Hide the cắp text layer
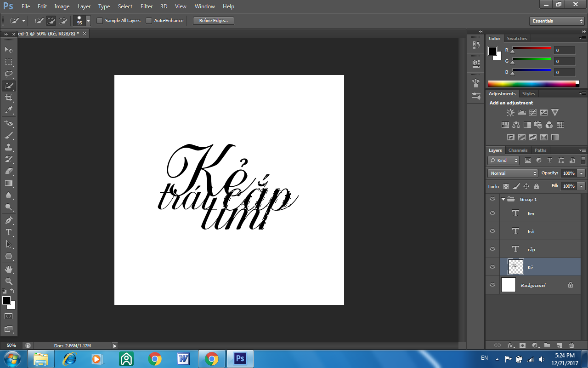 492,249
